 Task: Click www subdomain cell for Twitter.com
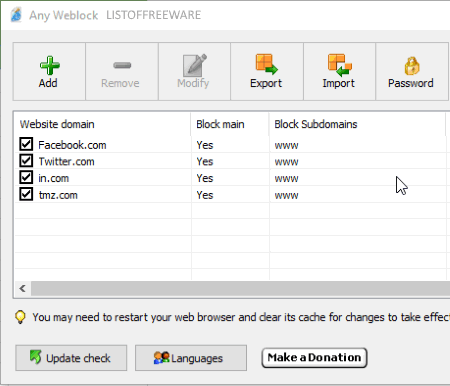click(x=286, y=162)
